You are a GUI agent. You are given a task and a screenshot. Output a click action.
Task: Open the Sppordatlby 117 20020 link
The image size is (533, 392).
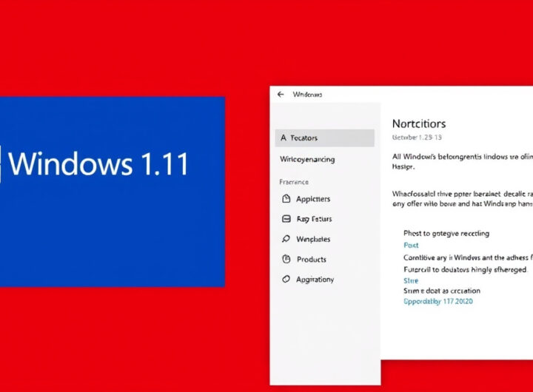coord(438,301)
